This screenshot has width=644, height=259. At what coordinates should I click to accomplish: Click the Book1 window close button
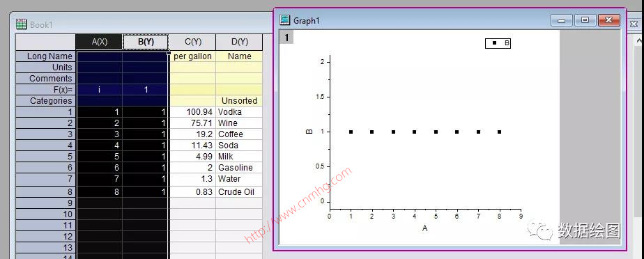point(634,24)
